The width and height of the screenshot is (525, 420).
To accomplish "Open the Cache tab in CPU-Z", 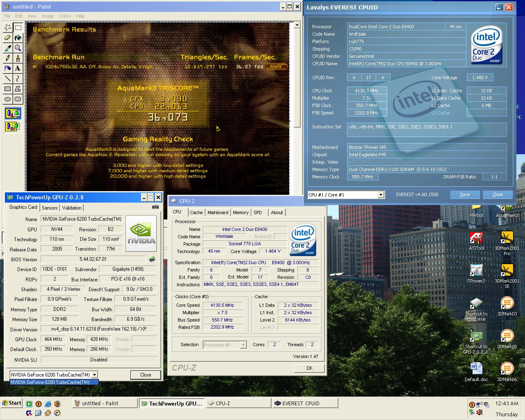I will [x=196, y=212].
